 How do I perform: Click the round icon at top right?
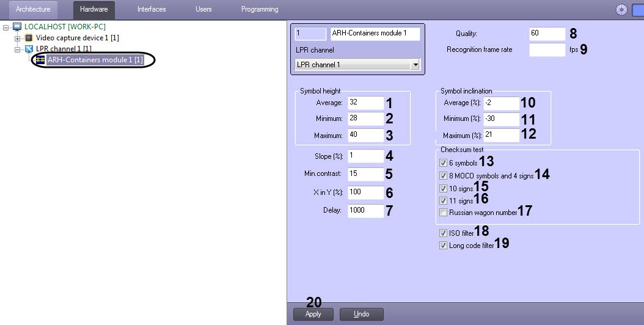622,10
